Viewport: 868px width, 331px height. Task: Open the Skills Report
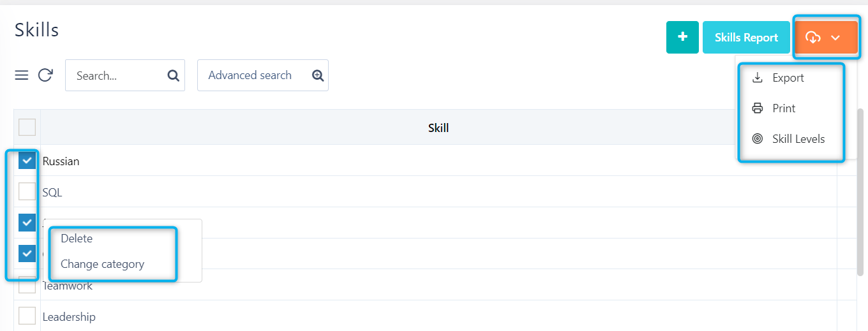coord(746,37)
